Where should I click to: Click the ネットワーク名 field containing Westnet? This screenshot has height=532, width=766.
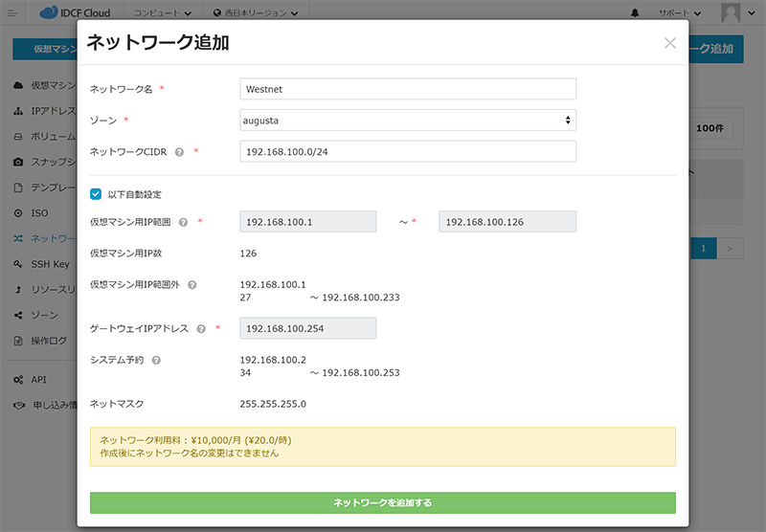point(407,89)
